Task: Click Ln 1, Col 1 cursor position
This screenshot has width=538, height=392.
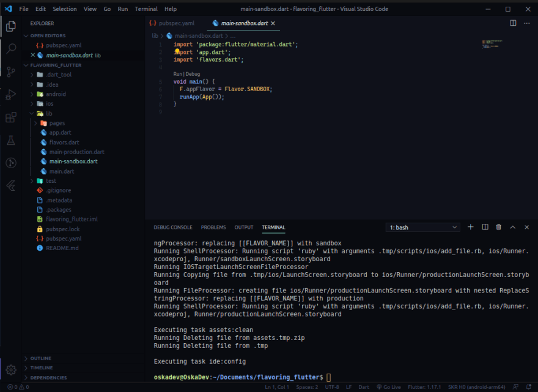Action: [277, 387]
